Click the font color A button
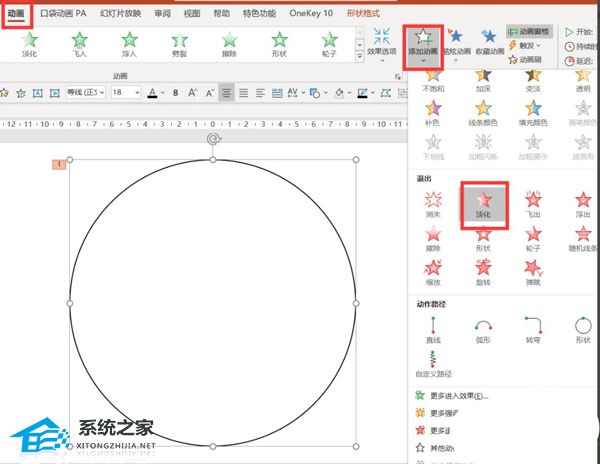The width and height of the screenshot is (600, 464). coord(152,93)
